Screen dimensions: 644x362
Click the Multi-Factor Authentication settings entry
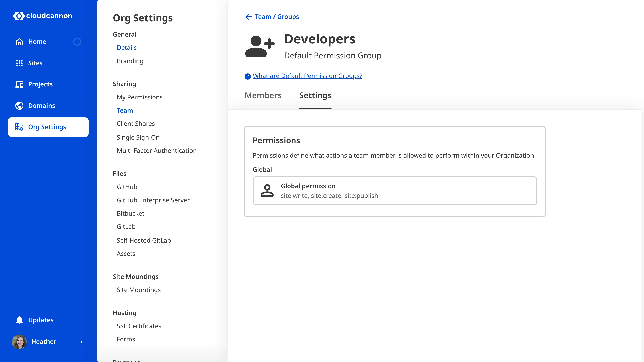click(157, 150)
